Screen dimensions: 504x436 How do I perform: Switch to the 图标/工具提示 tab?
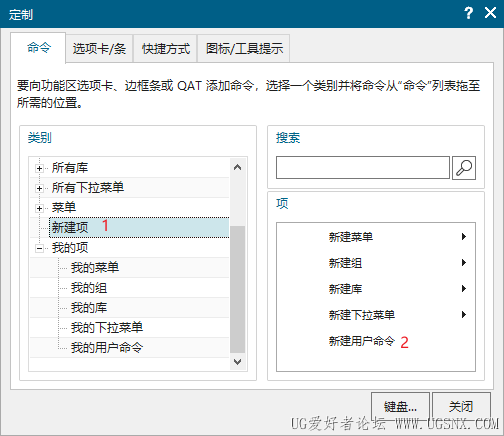pyautogui.click(x=244, y=49)
